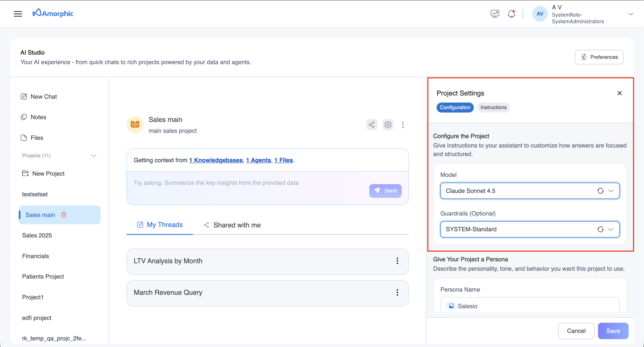Open the monitor dashboard icon in header
This screenshot has width=644, height=347.
tap(494, 14)
